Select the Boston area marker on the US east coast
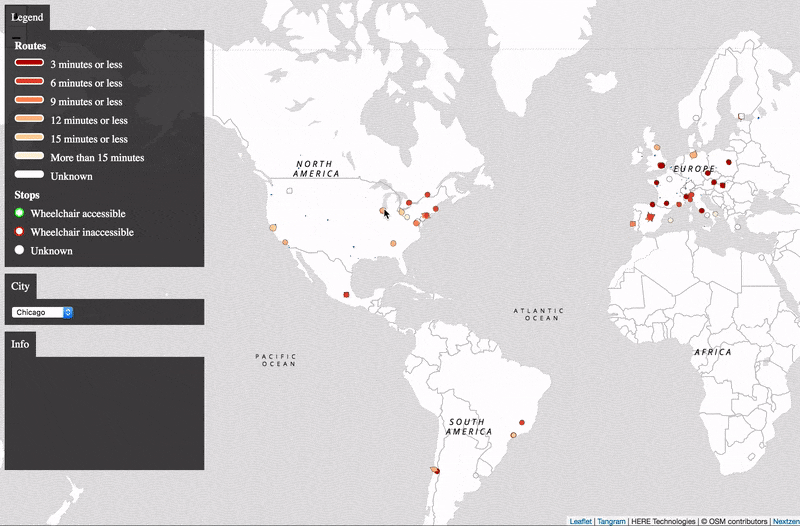 [436, 209]
